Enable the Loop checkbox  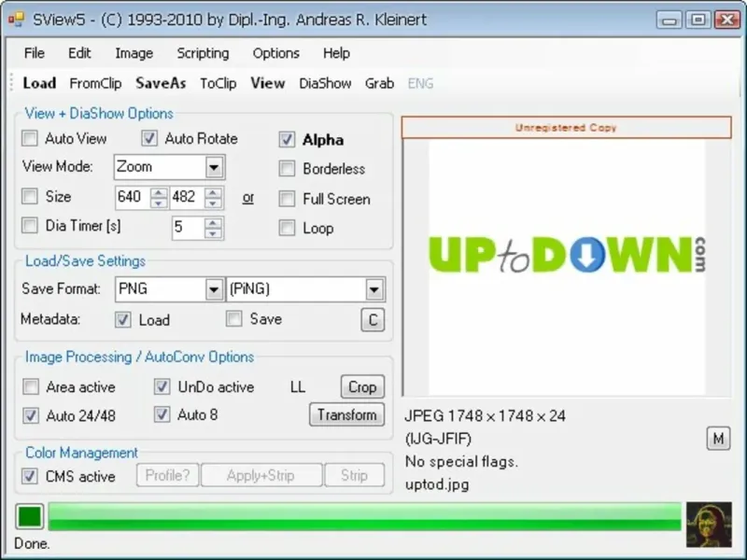(287, 228)
